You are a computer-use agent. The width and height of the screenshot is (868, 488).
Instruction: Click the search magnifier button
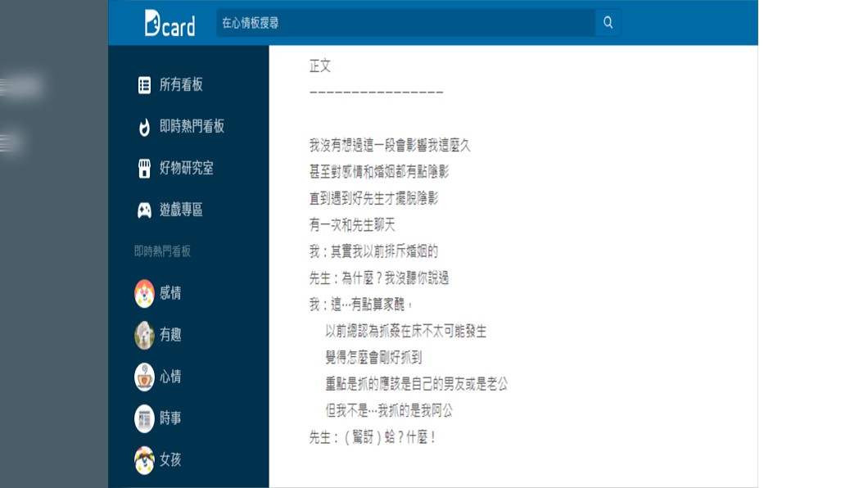(608, 23)
